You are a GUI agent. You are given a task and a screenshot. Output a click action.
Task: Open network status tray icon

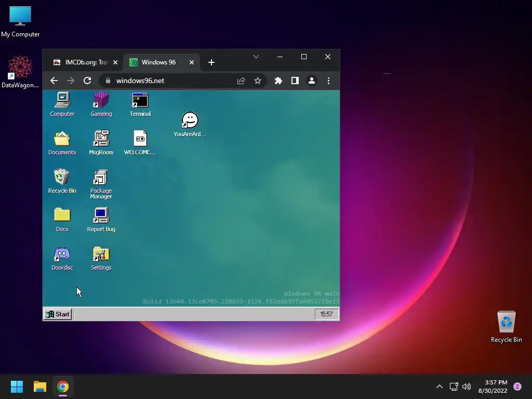click(454, 387)
